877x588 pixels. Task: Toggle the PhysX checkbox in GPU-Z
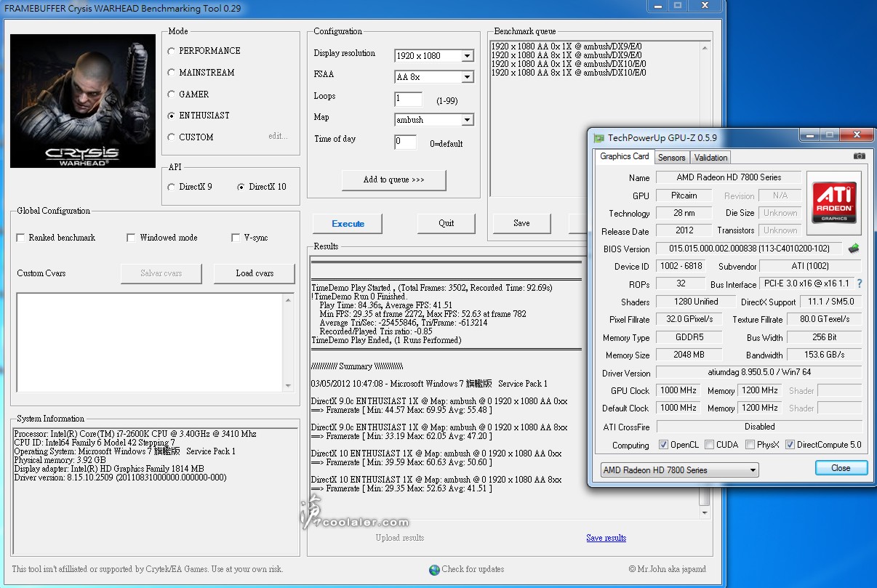coord(750,445)
